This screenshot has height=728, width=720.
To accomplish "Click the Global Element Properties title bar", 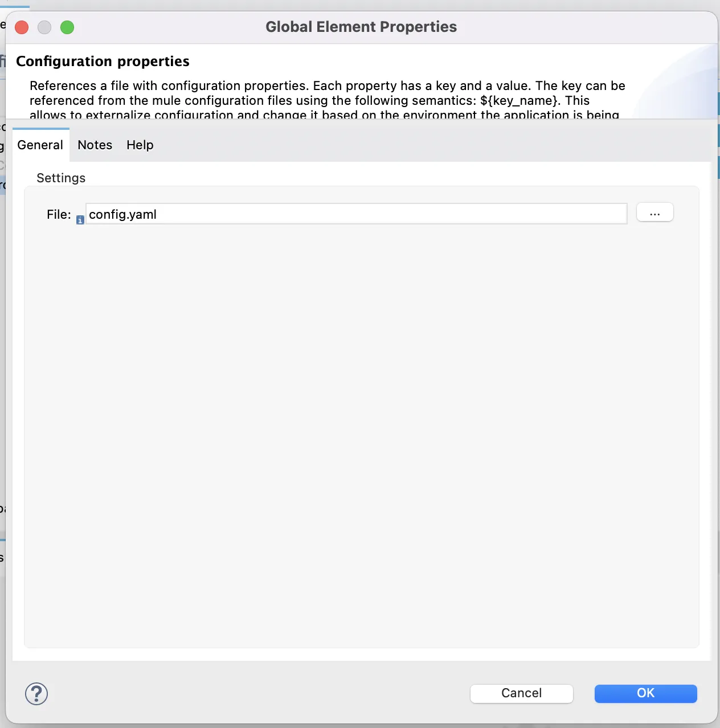I will point(361,27).
